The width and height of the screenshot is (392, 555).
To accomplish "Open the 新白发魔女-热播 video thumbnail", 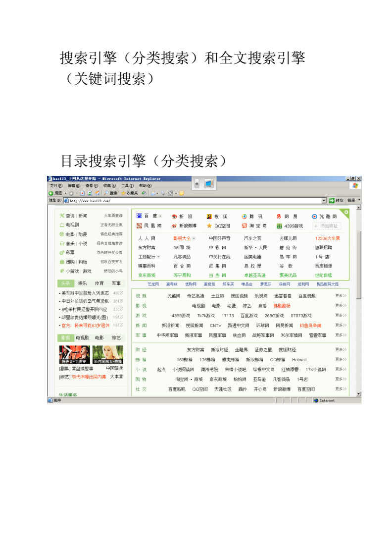I will [x=108, y=355].
